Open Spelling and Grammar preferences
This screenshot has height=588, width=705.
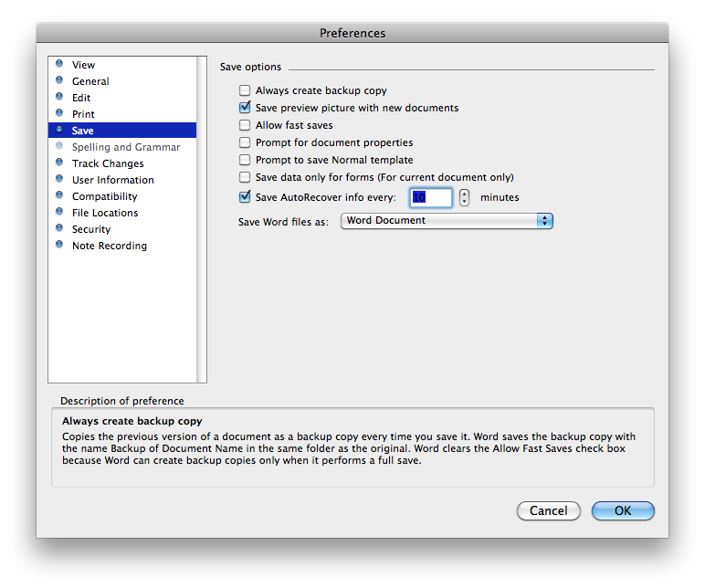(x=122, y=147)
